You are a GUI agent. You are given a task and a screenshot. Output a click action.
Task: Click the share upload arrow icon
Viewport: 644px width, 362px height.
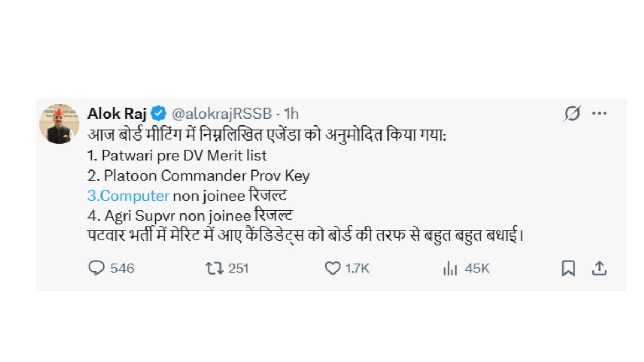click(599, 268)
